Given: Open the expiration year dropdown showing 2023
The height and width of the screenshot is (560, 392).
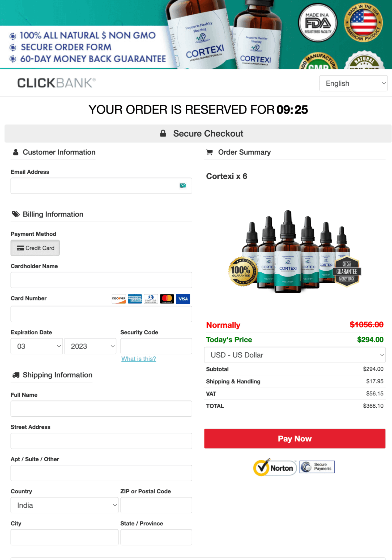Looking at the screenshot, I should pos(90,346).
